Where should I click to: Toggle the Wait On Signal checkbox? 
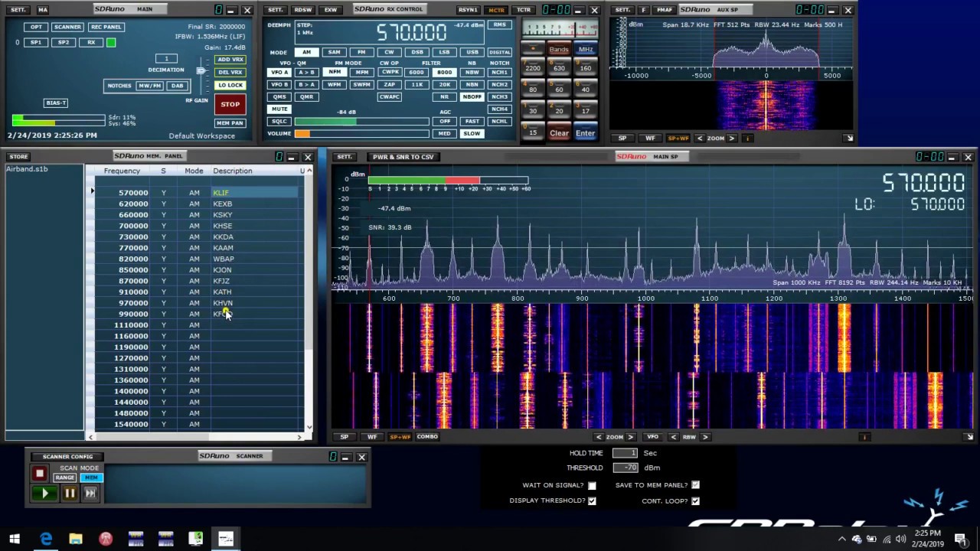point(592,485)
